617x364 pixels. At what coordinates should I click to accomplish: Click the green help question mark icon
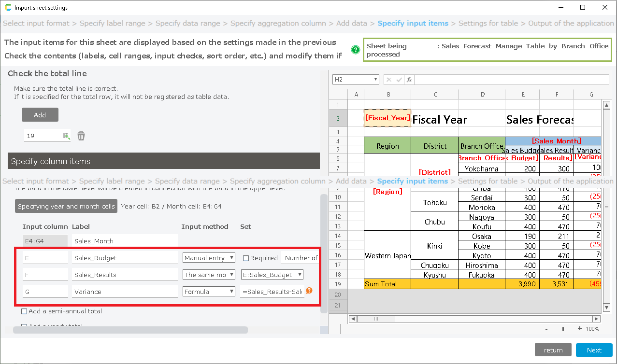tap(356, 50)
